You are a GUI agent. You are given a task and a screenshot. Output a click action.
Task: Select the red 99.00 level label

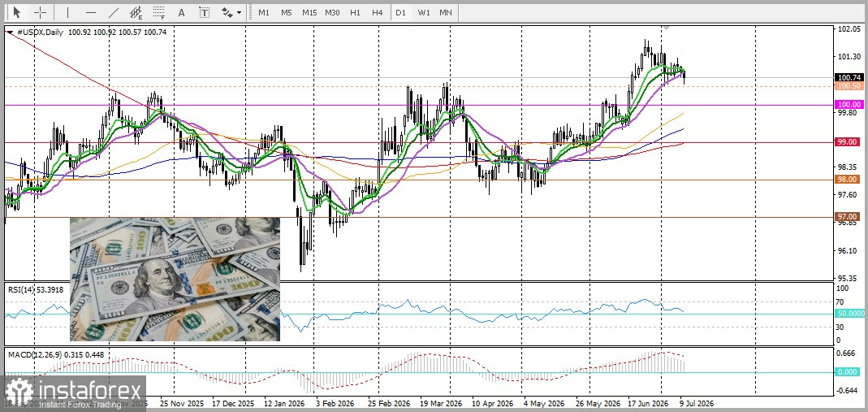[x=849, y=141]
